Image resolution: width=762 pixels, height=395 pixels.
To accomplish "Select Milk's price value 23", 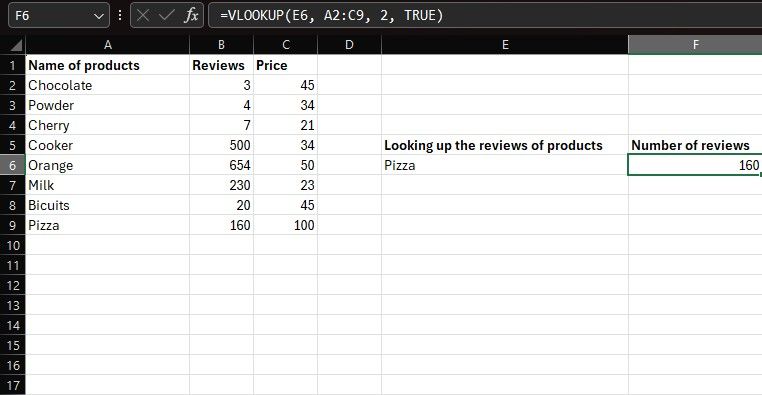I will point(286,185).
